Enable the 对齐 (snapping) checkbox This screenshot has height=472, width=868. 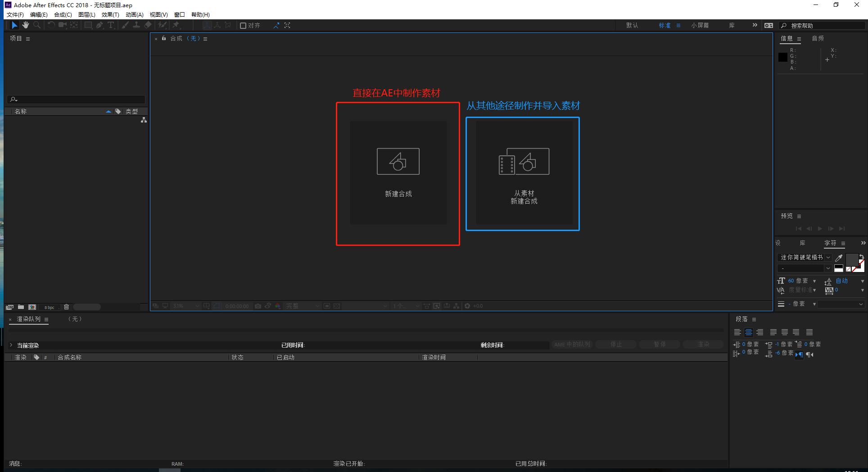click(243, 26)
